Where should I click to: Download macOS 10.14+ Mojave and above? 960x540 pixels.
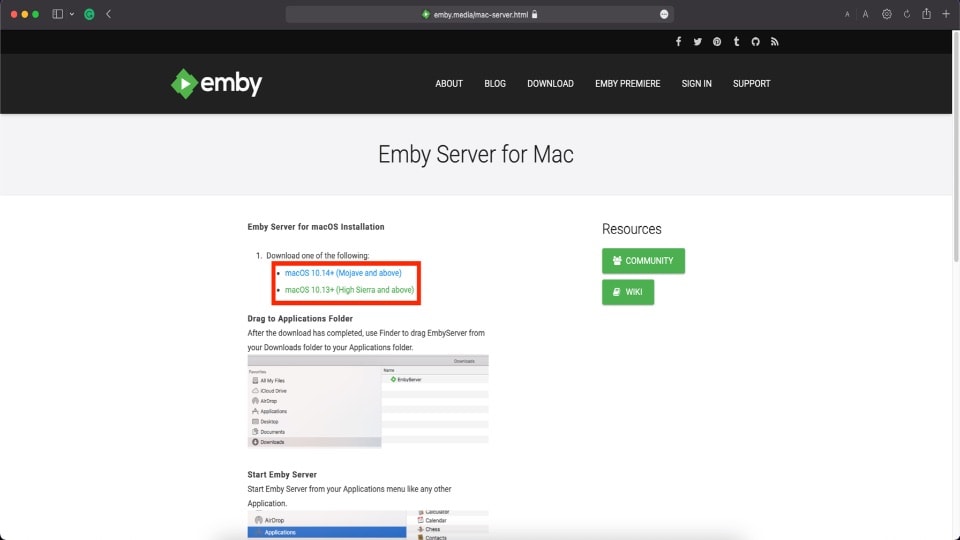pos(343,273)
